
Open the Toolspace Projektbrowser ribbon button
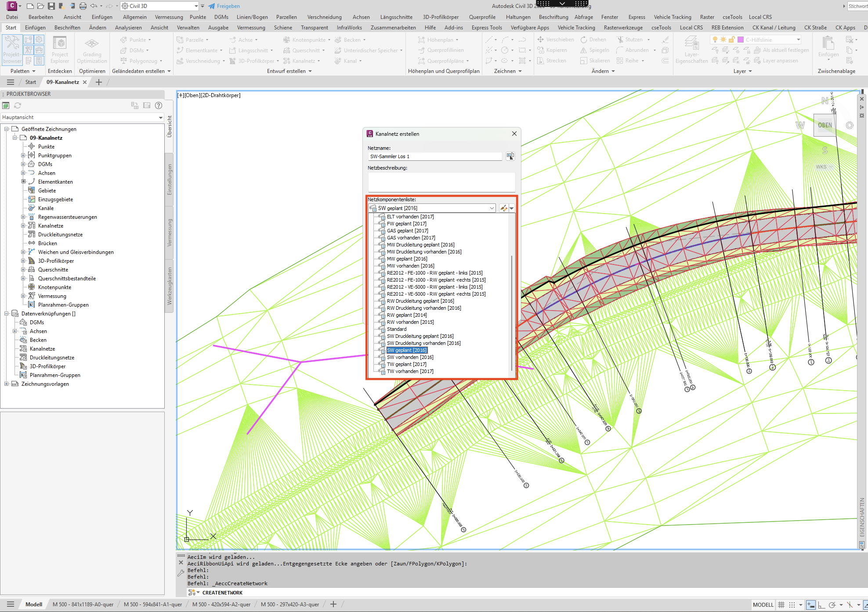click(12, 49)
